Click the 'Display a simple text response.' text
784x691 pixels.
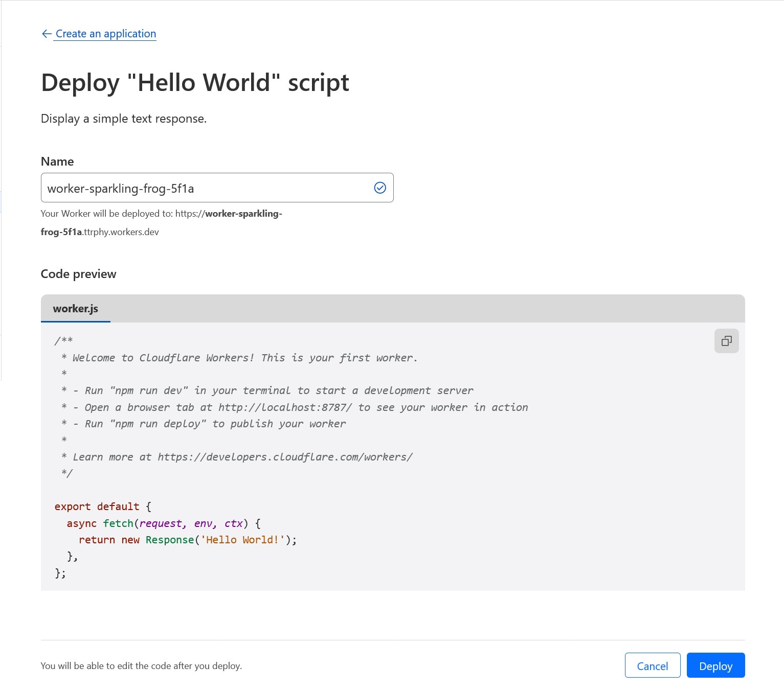pos(124,119)
